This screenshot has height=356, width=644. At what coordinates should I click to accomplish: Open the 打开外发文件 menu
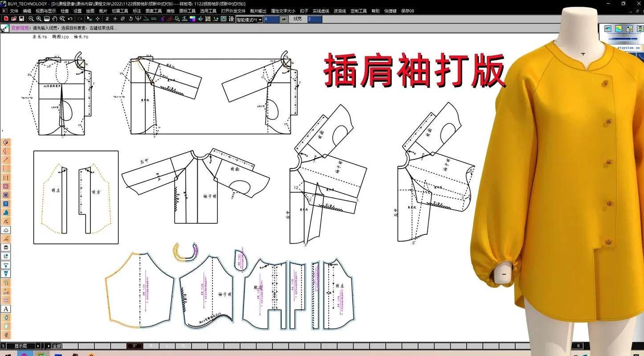[233, 11]
